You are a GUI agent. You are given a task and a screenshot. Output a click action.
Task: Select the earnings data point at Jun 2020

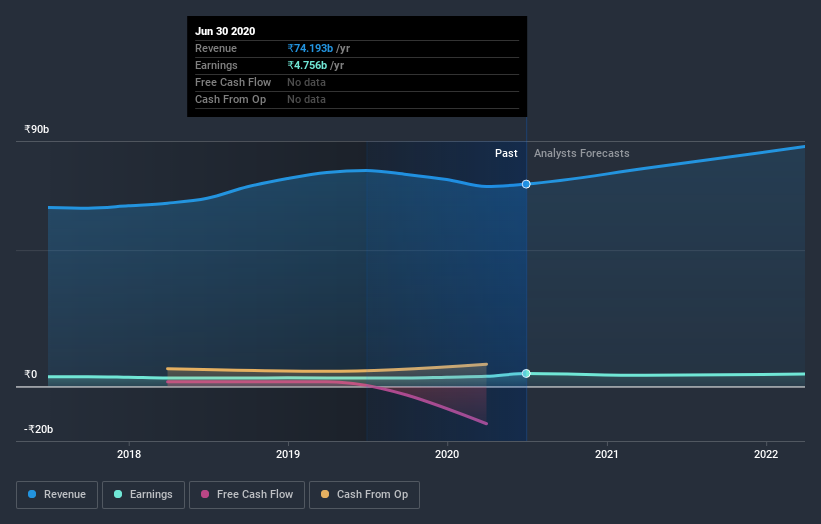[526, 373]
